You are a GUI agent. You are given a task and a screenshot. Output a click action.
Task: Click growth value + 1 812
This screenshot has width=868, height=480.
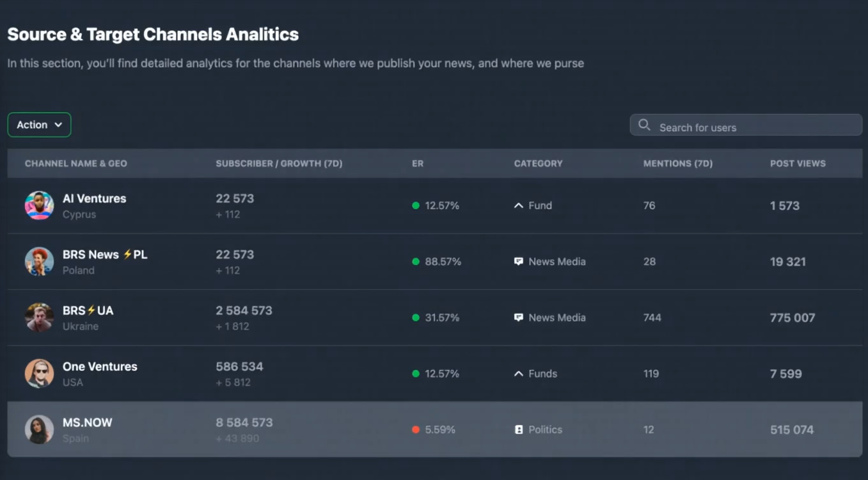(x=232, y=326)
